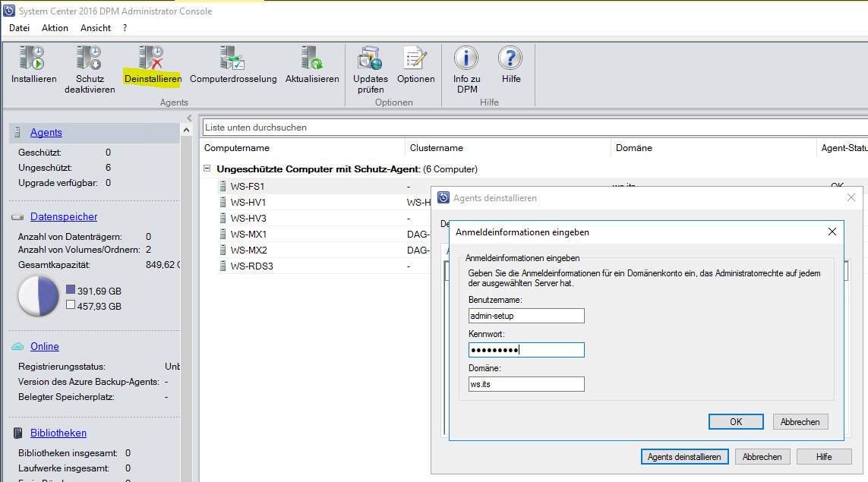Viewport: 868px width, 482px height.
Task: Open Info zu DPM
Action: point(466,58)
